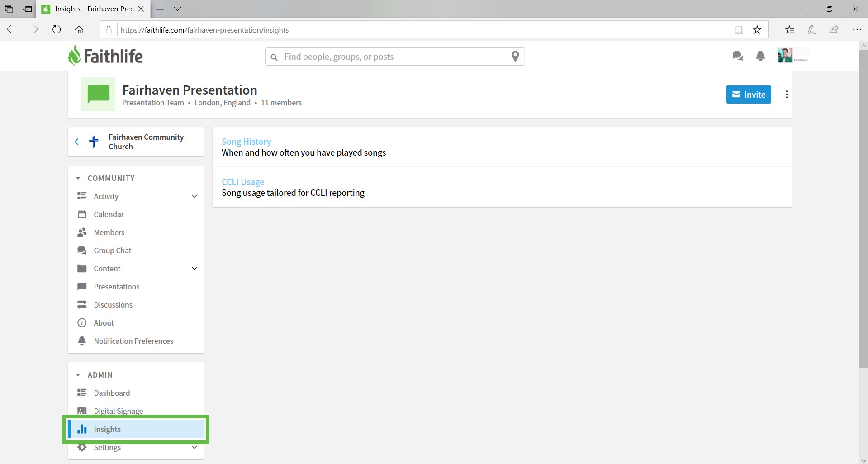
Task: Add page to favorites star icon
Action: [x=757, y=30]
